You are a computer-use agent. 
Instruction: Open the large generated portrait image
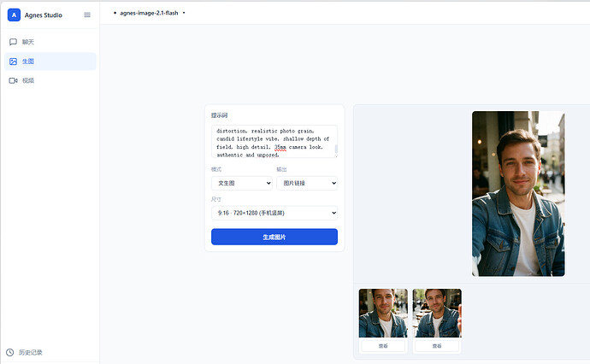tap(518, 194)
